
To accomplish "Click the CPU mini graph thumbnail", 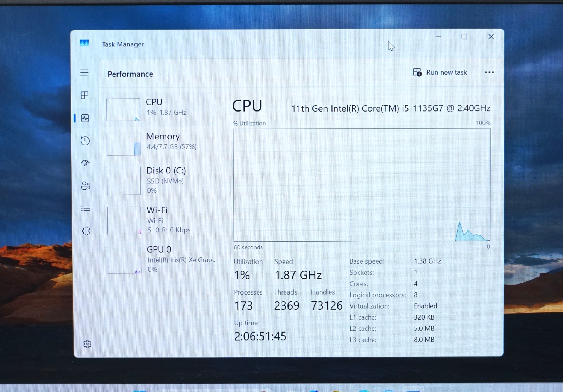I will coord(123,110).
